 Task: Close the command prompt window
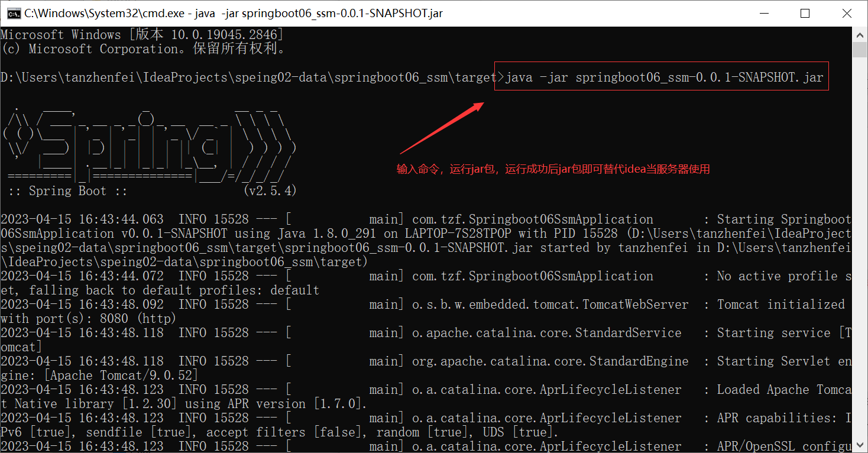coord(846,12)
